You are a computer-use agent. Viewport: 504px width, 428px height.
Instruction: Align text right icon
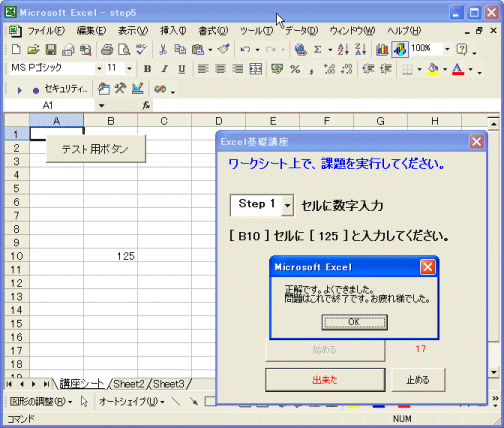(238, 69)
